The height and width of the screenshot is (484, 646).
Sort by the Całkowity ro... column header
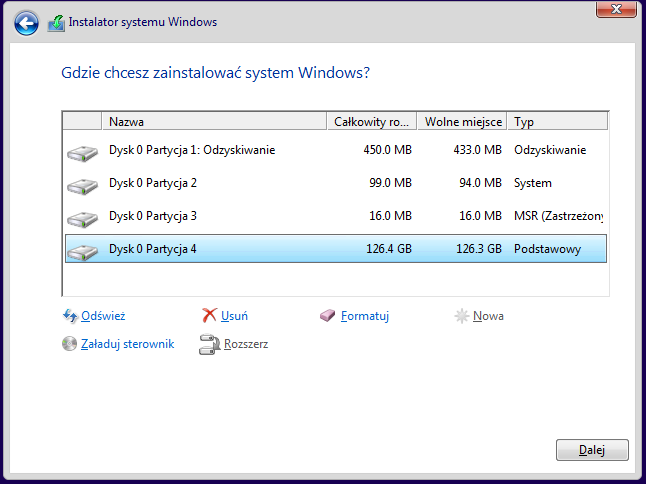[372, 122]
